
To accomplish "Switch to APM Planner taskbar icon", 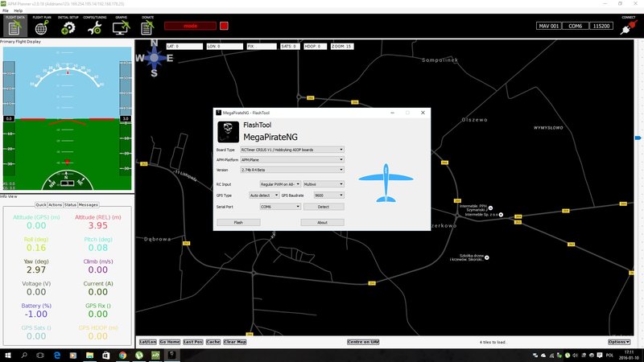I will point(155,356).
